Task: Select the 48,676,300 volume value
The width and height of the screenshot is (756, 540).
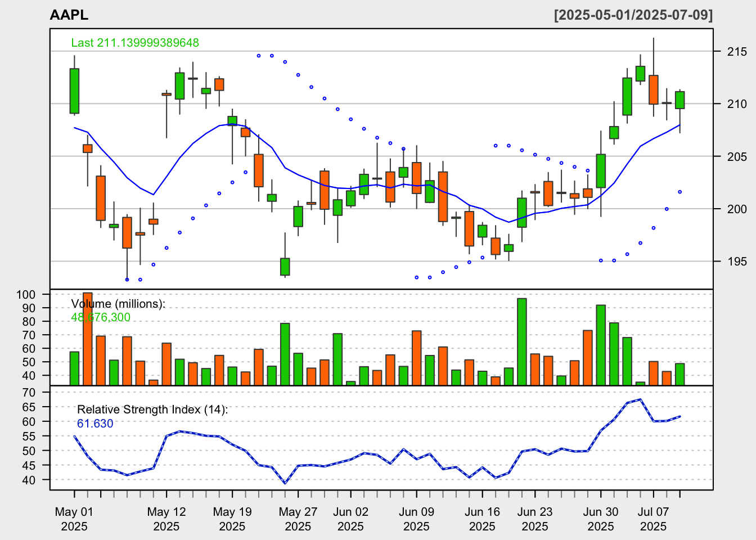Action: (x=101, y=317)
